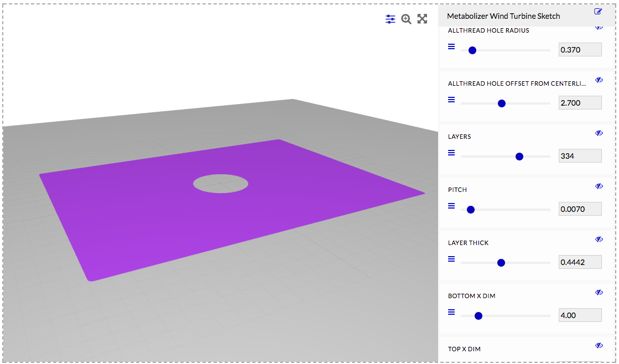Click the Layer Thick slider handle

coord(501,263)
